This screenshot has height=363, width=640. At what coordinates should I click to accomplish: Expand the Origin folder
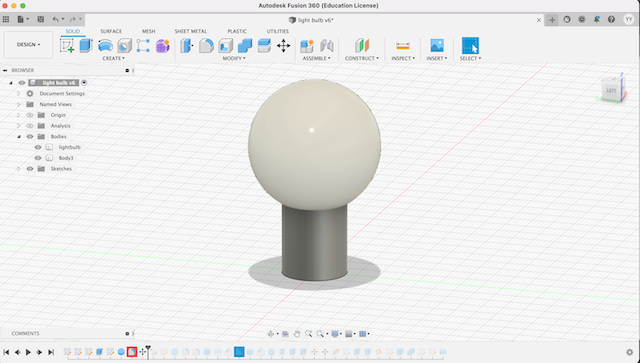tap(18, 115)
